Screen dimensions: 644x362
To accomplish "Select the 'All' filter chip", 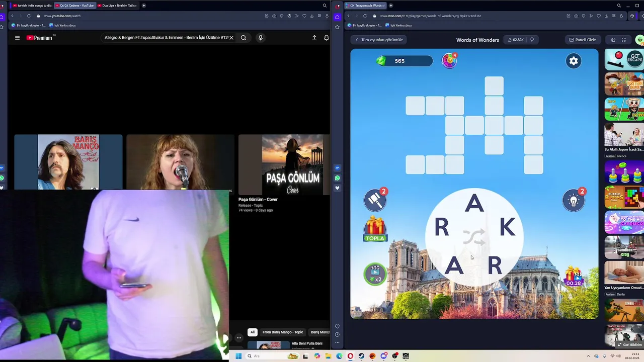I will coord(253,332).
